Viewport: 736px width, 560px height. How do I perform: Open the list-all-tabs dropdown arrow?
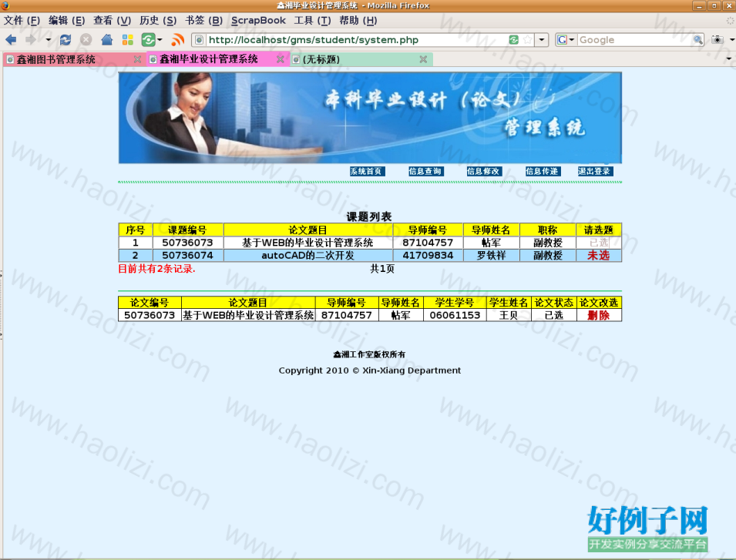729,59
